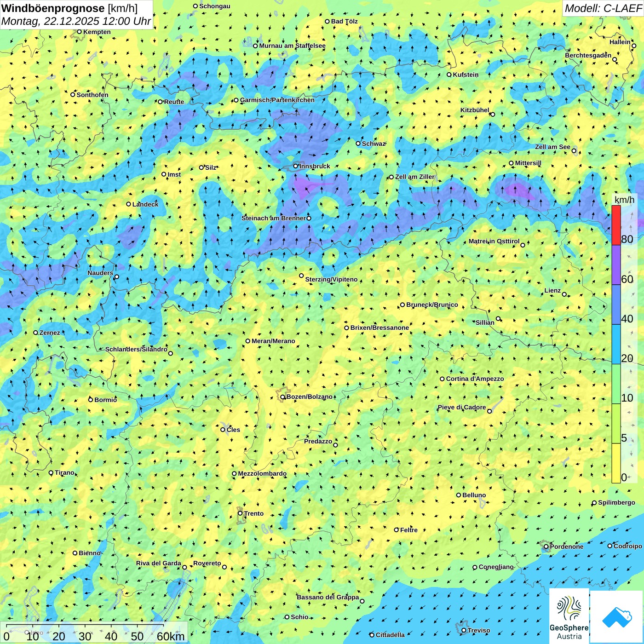Click the Mittersill city label

coord(528,163)
